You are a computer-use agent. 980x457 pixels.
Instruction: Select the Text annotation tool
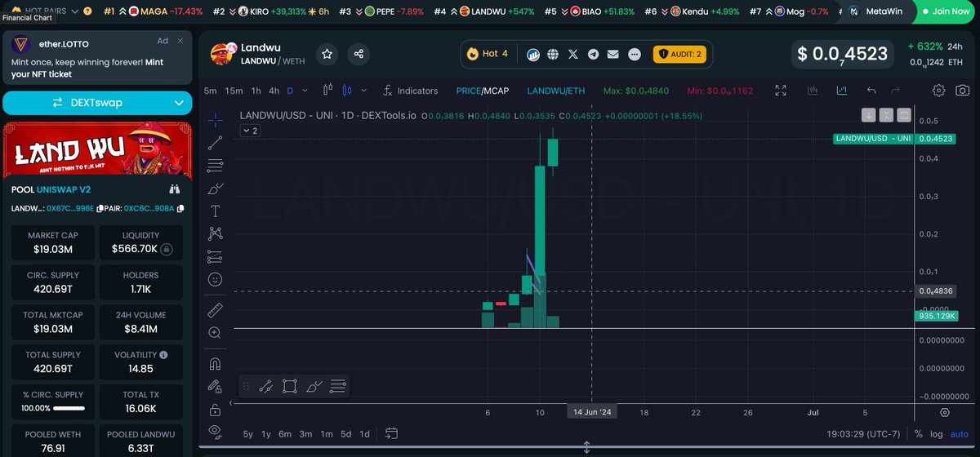[216, 211]
